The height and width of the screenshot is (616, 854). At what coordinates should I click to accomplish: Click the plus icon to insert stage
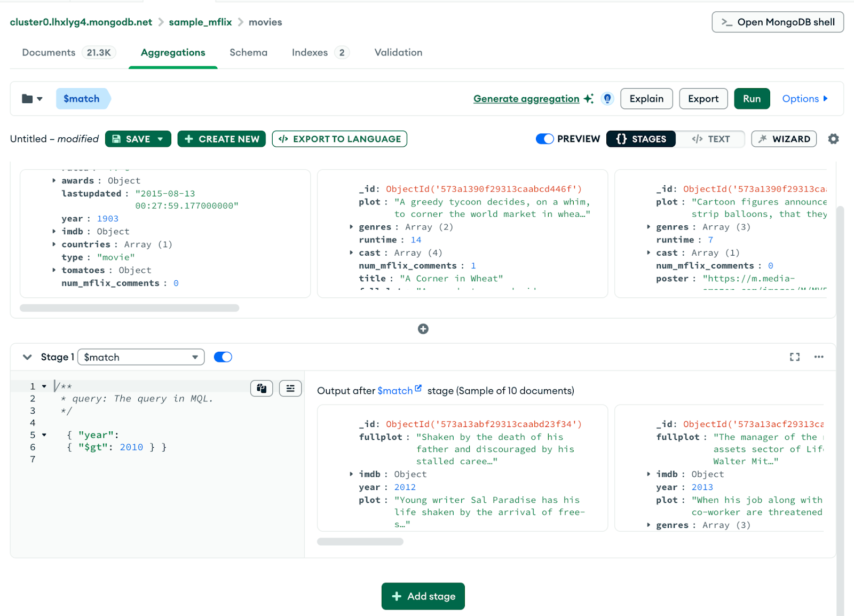[423, 329]
